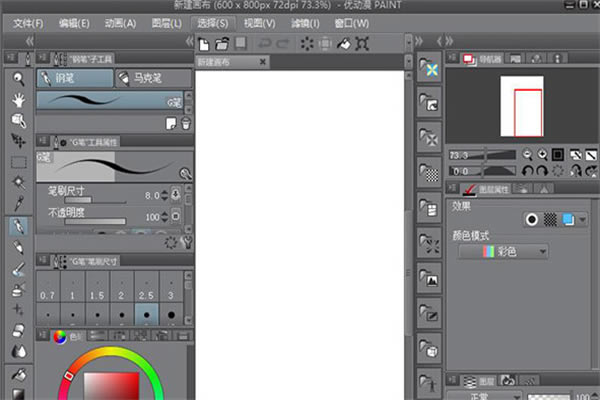
Task: Choose the 0.7 brush size preset
Action: pyautogui.click(x=47, y=297)
